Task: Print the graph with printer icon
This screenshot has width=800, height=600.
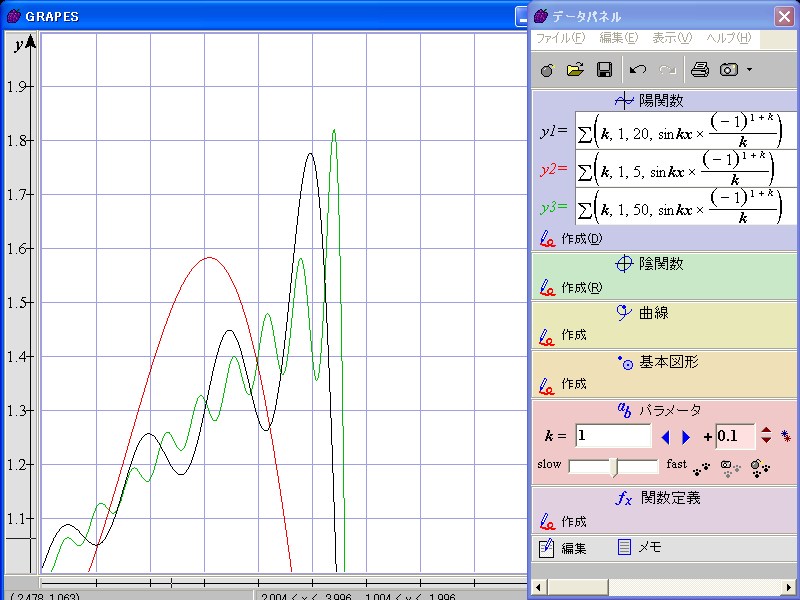Action: (x=700, y=70)
